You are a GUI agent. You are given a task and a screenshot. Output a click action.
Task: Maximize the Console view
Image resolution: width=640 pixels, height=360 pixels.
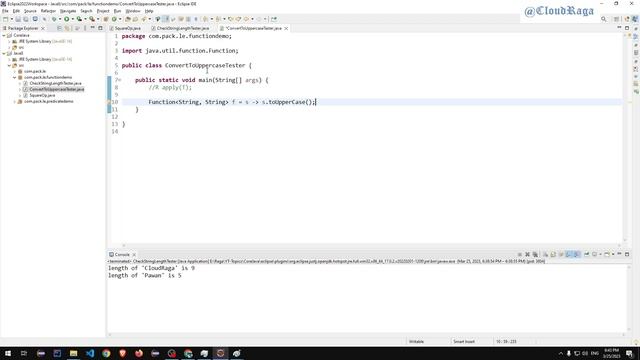(x=627, y=254)
